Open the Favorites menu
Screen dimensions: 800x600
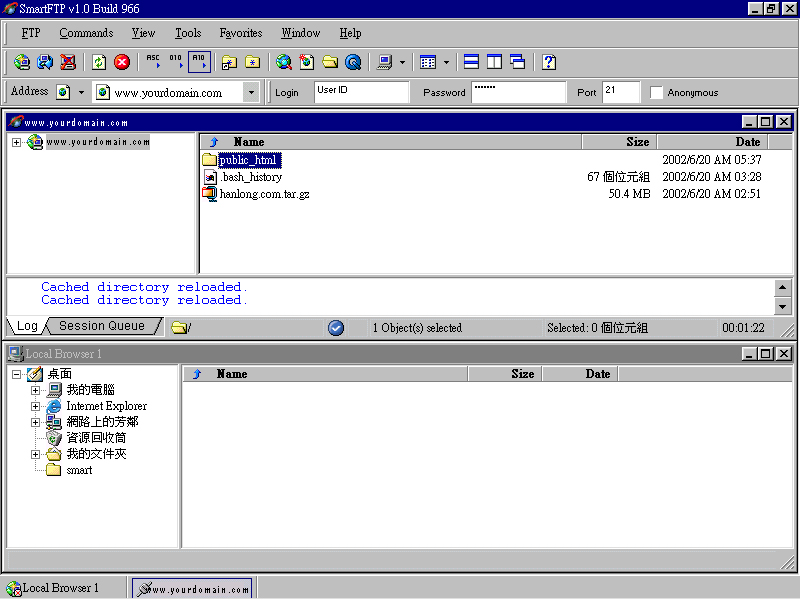(x=241, y=33)
